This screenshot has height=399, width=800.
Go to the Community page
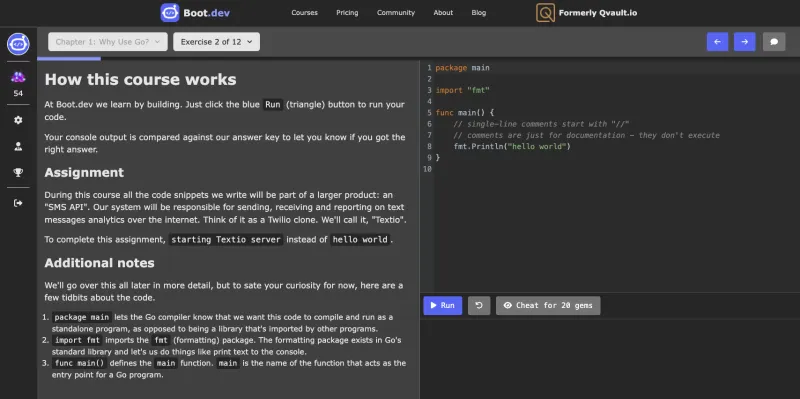396,13
